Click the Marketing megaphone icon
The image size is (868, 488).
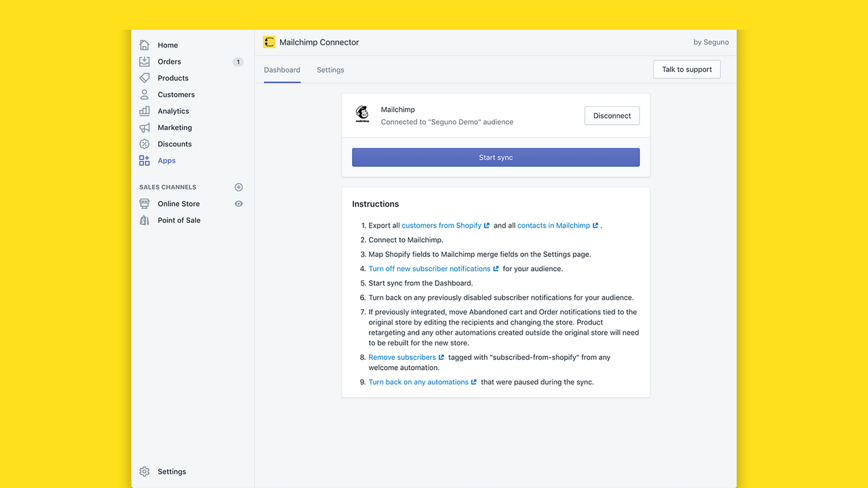coord(144,127)
